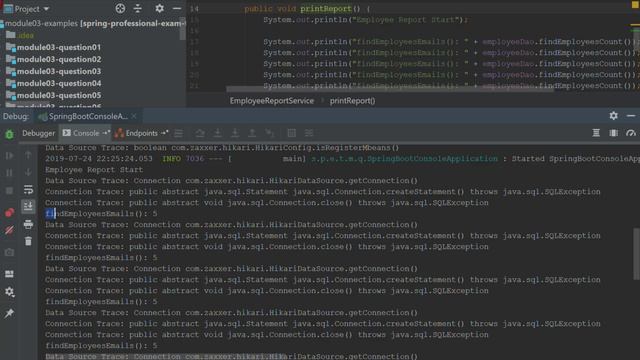Screen dimensions: 640x360
Task: Click Trace Current Stream Chain icon
Action: tap(309, 133)
